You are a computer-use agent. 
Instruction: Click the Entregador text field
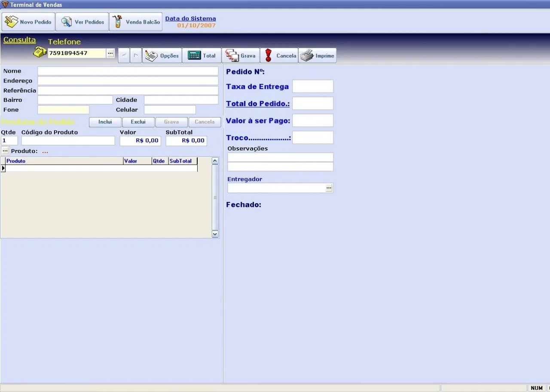tap(276, 188)
